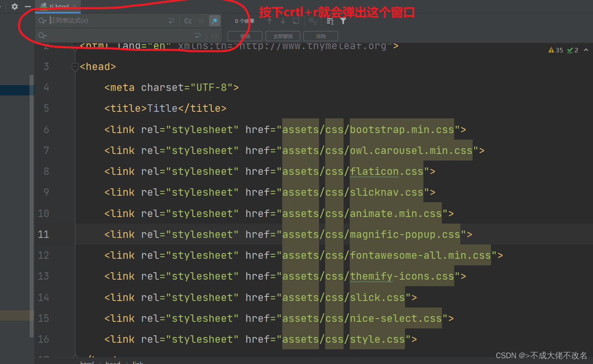This screenshot has height=364, width=593.
Task: Collapse the <head> element fold marker
Action: click(x=75, y=67)
